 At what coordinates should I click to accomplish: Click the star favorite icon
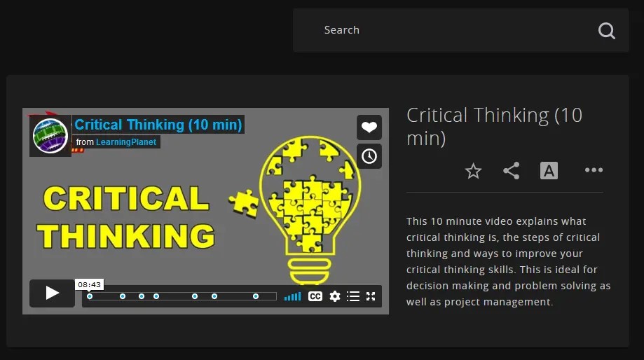474,171
